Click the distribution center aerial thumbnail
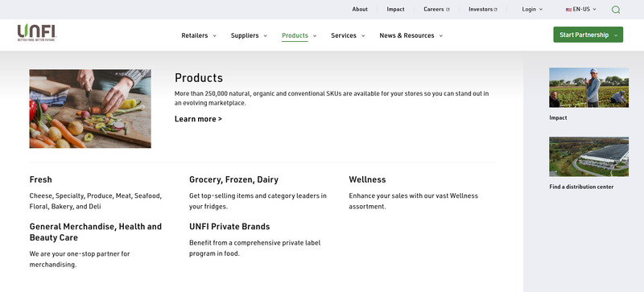Viewport: 644px width, 292px height. point(588,157)
